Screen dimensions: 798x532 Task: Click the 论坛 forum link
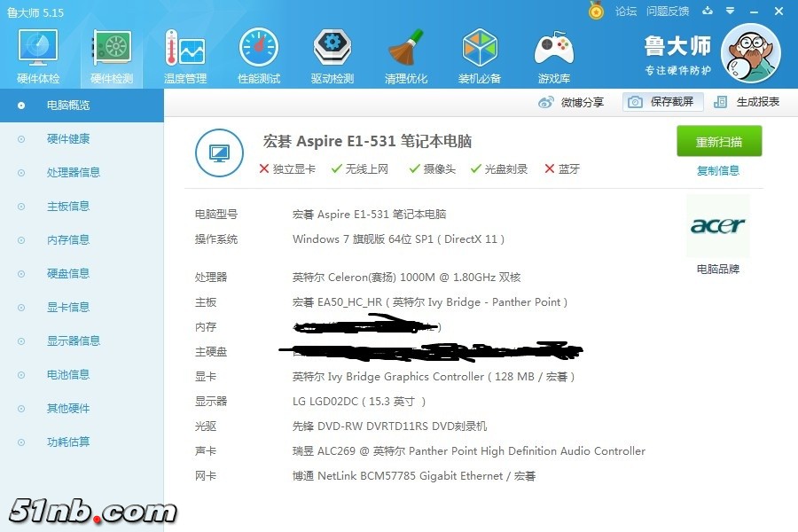[626, 11]
